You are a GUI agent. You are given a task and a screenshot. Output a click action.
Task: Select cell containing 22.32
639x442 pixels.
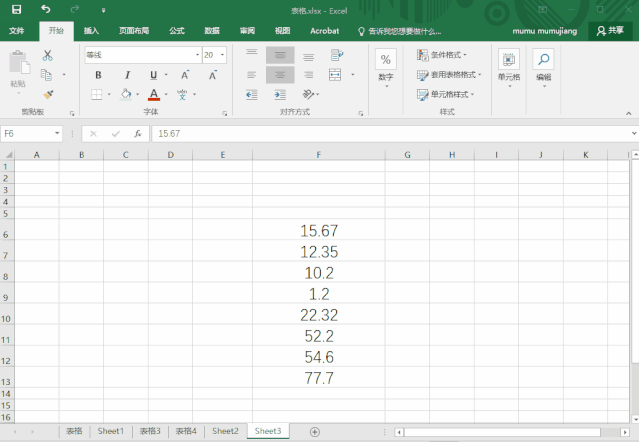(x=319, y=314)
